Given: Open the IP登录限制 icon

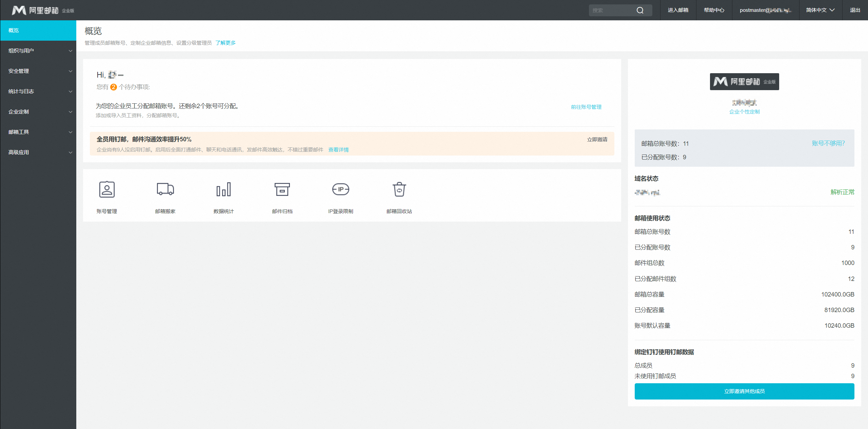Looking at the screenshot, I should [340, 189].
